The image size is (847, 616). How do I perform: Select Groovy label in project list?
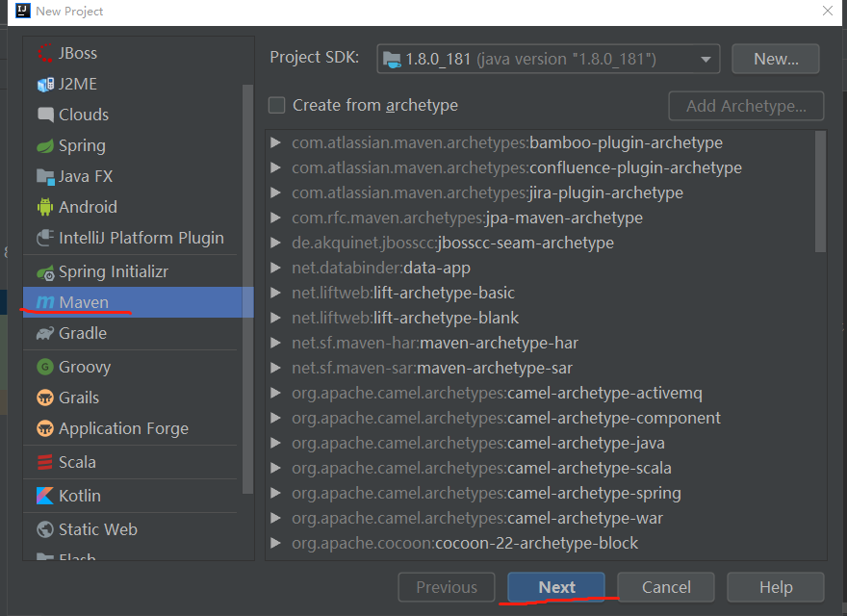[x=85, y=368]
